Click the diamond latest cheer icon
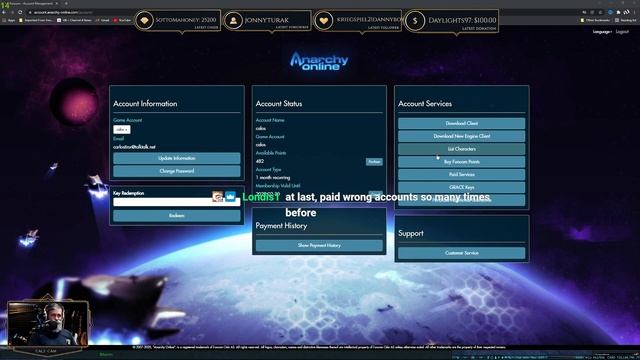Viewport: 640px width, 360px height. click(144, 20)
